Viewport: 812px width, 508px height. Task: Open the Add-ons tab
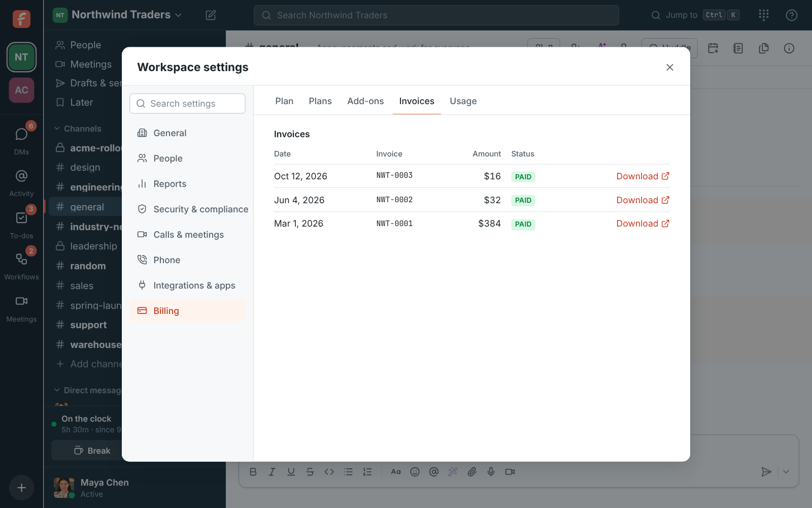pos(365,101)
